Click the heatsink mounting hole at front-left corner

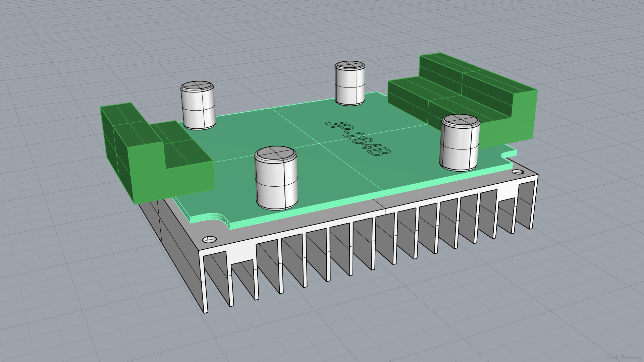tap(210, 240)
